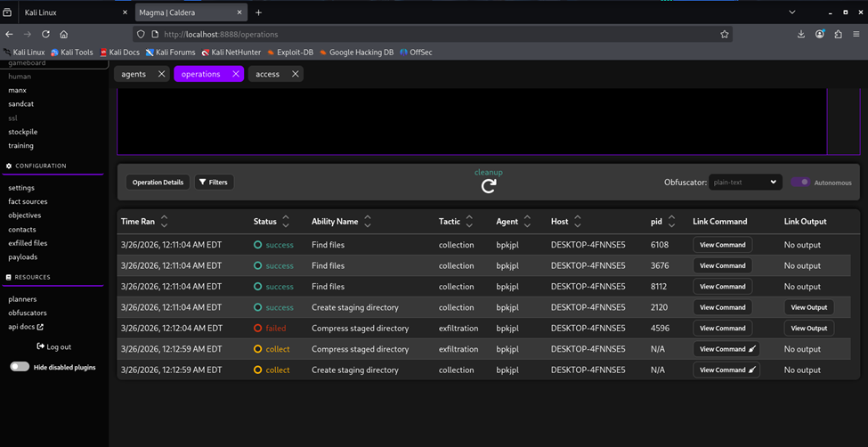Sort the table by Status column
The width and height of the screenshot is (868, 447).
pos(285,221)
